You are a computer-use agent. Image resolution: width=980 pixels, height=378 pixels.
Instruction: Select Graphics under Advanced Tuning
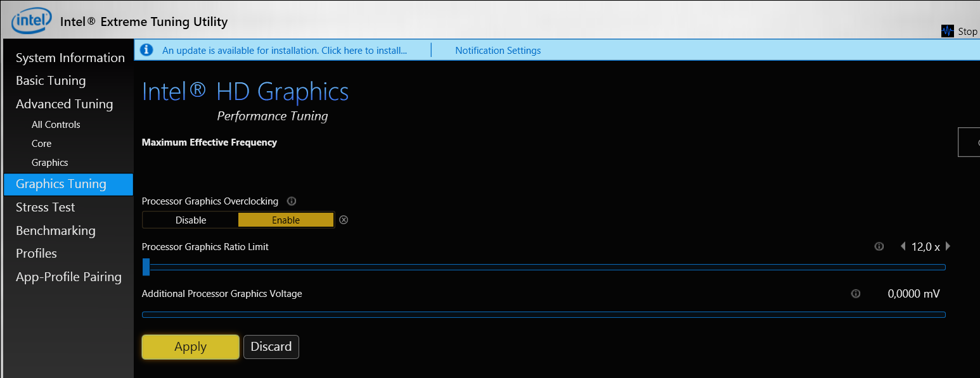point(49,163)
